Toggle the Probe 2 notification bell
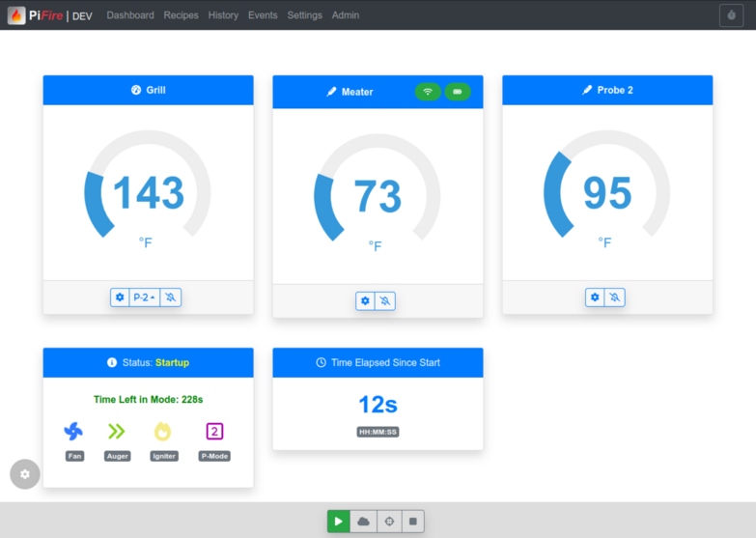The height and width of the screenshot is (538, 756). pos(615,297)
